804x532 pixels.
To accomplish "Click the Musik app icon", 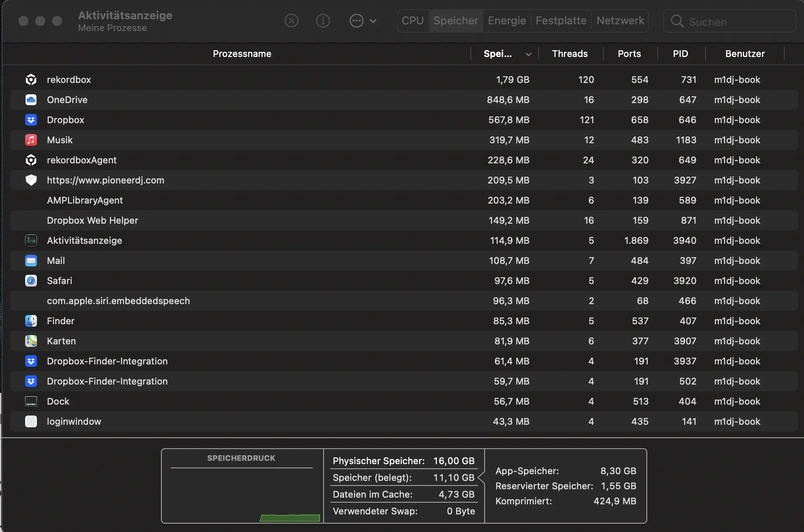I will pyautogui.click(x=31, y=140).
